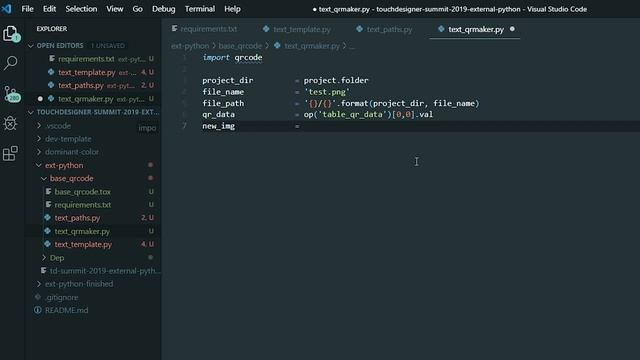Open the View menu

115,9
